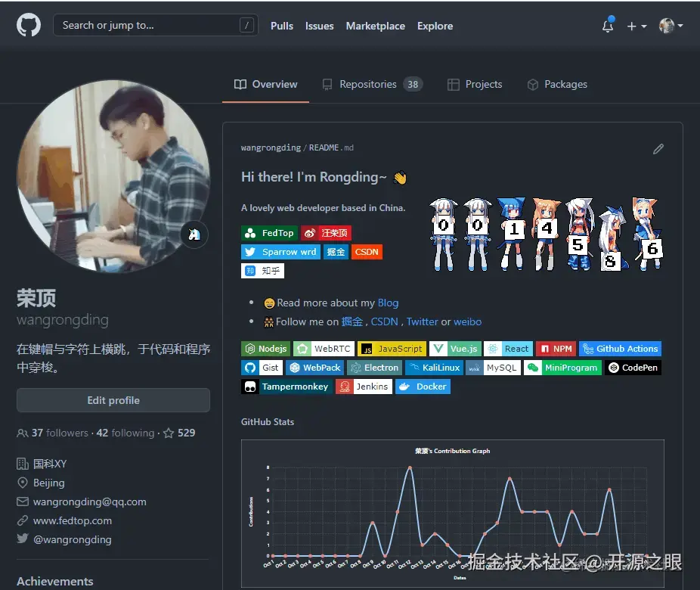The image size is (700, 590).
Task: Click the MiniProgram badge
Action: pos(562,368)
